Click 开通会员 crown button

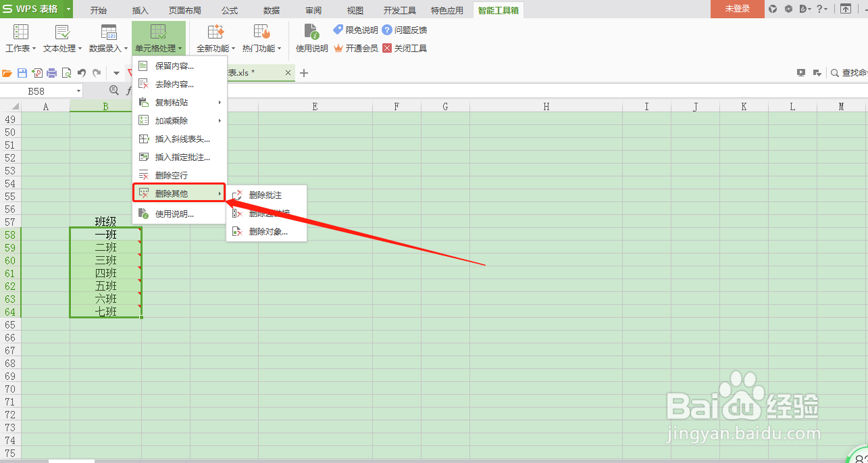pyautogui.click(x=355, y=48)
